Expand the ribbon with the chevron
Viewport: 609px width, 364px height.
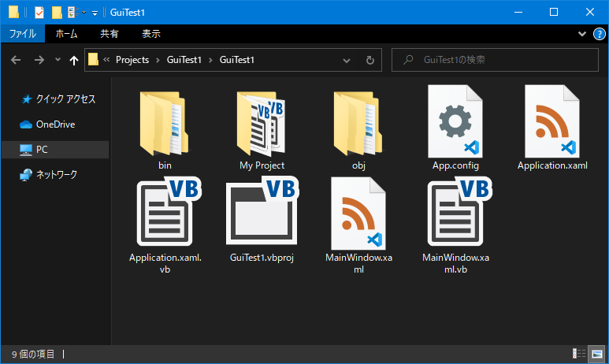(581, 34)
